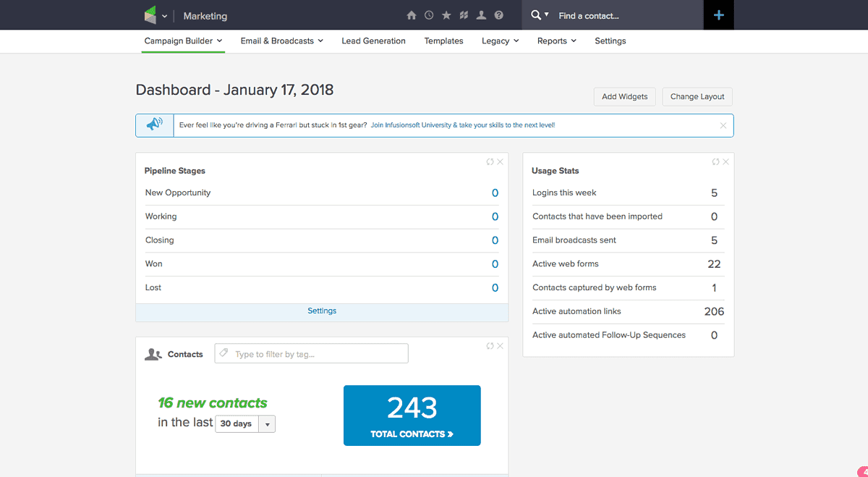The image size is (868, 477).
Task: Open the search type dropdown arrow
Action: (x=546, y=15)
